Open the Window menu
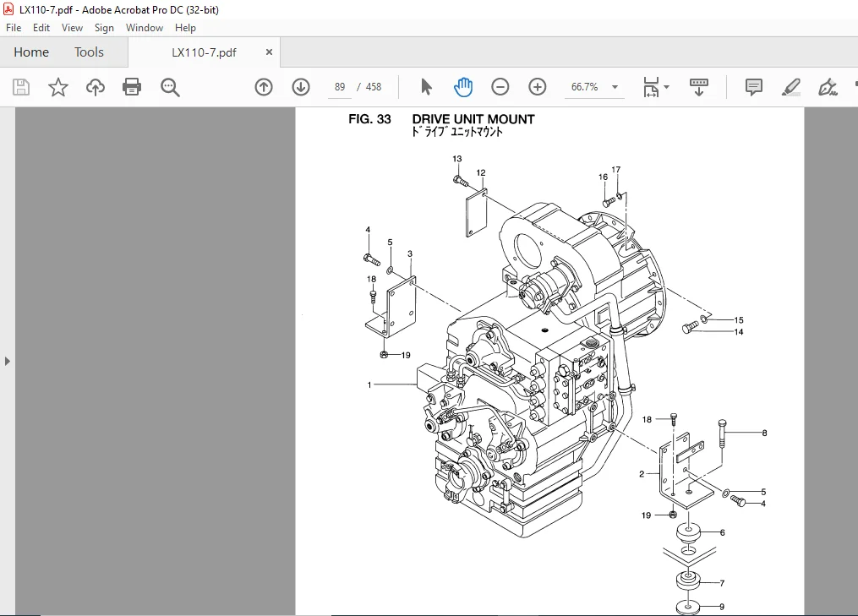Image resolution: width=858 pixels, height=616 pixels. pyautogui.click(x=145, y=28)
